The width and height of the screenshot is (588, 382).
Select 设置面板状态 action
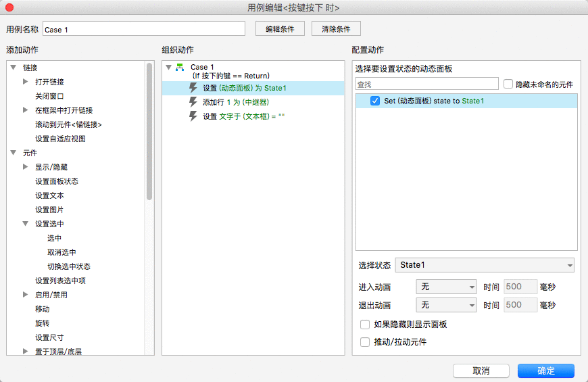(x=57, y=181)
